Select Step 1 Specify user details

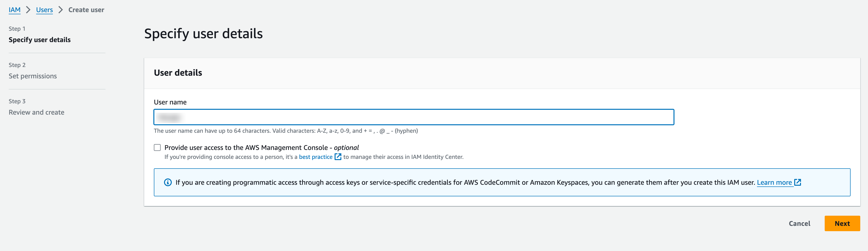[x=39, y=40]
